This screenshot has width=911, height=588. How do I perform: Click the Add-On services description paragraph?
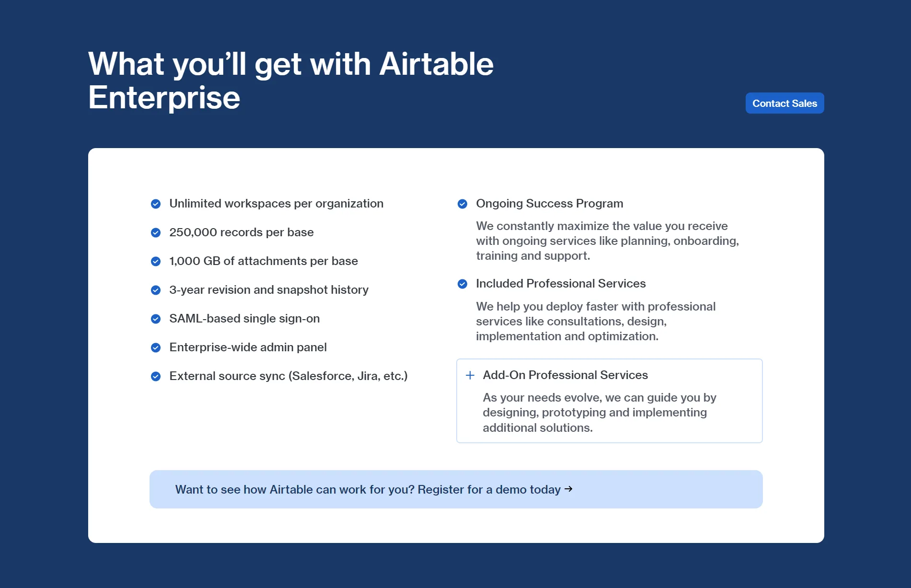pyautogui.click(x=600, y=413)
